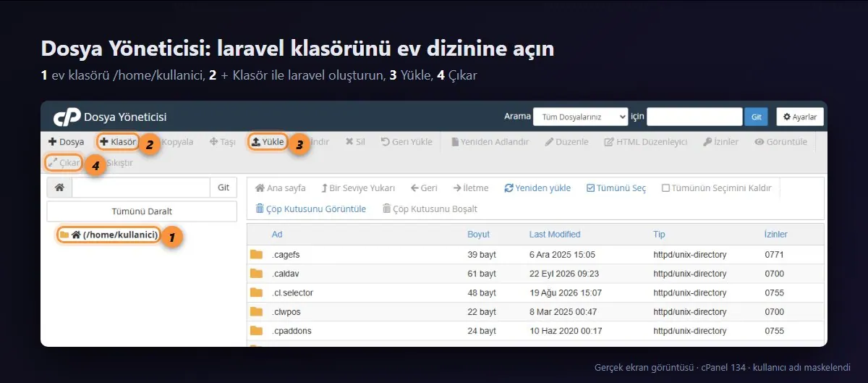Open Ayarlar settings
Viewport: 868px width, 383px height.
[x=800, y=117]
